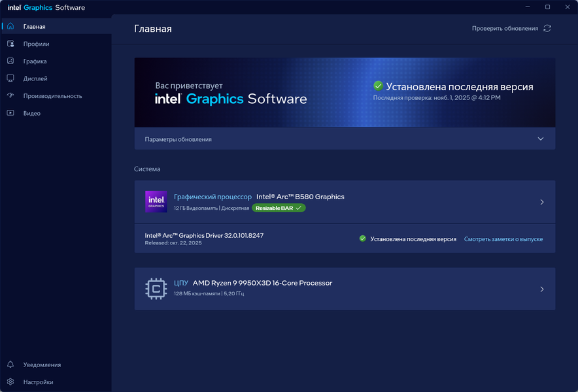578x392 pixels.
Task: Minimize the Intel Graphics Software window
Action: coord(528,7)
